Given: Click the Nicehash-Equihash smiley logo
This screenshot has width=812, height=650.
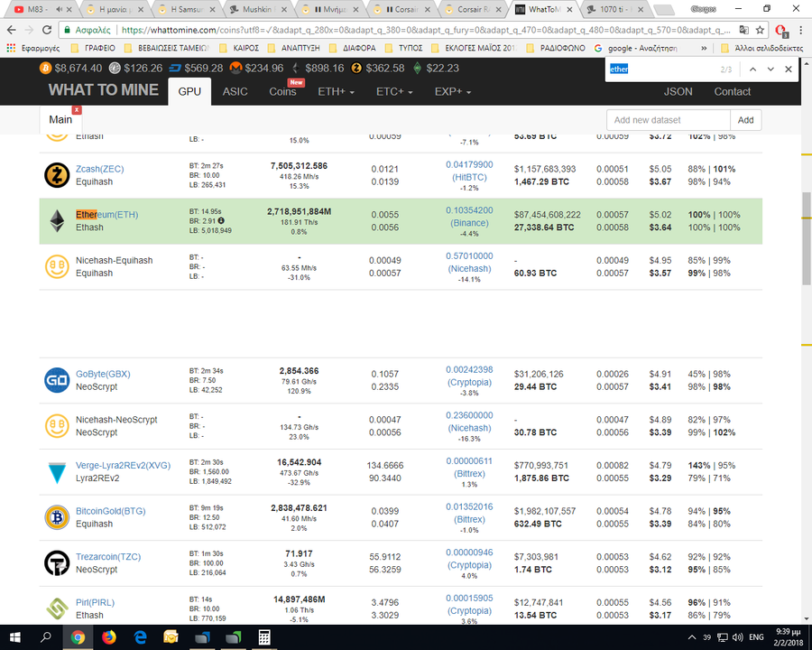Looking at the screenshot, I should 57,266.
